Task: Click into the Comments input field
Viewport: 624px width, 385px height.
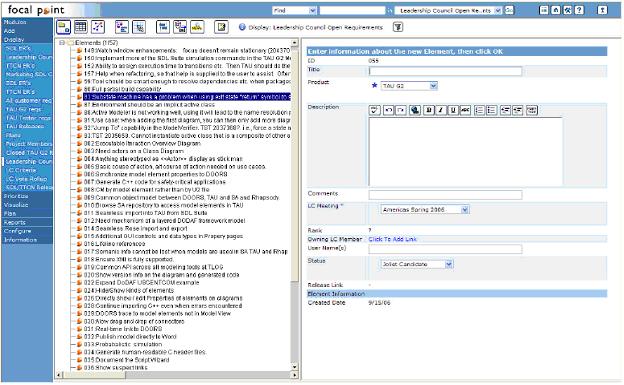Action: point(445,195)
